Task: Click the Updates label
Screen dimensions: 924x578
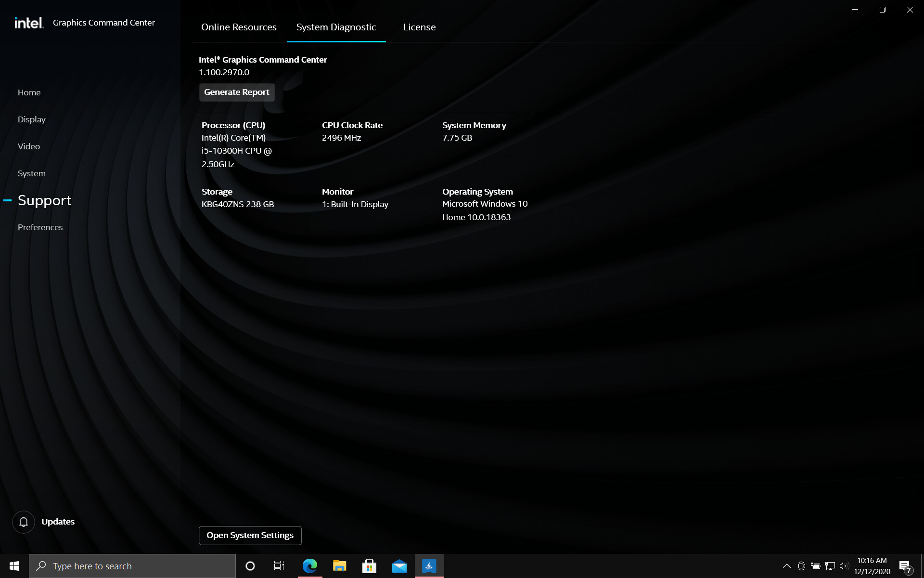Action: [x=58, y=522]
